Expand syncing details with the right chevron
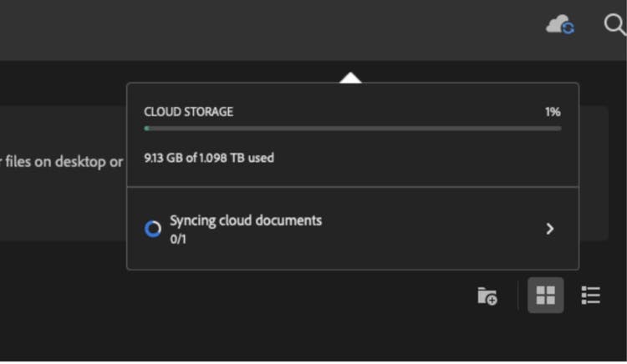 549,229
